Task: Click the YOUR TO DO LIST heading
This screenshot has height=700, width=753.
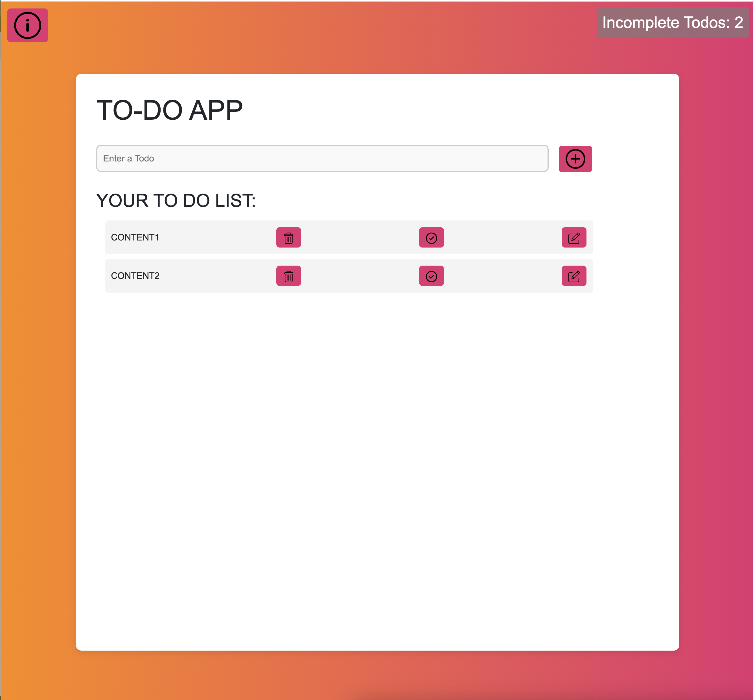Action: [x=176, y=200]
